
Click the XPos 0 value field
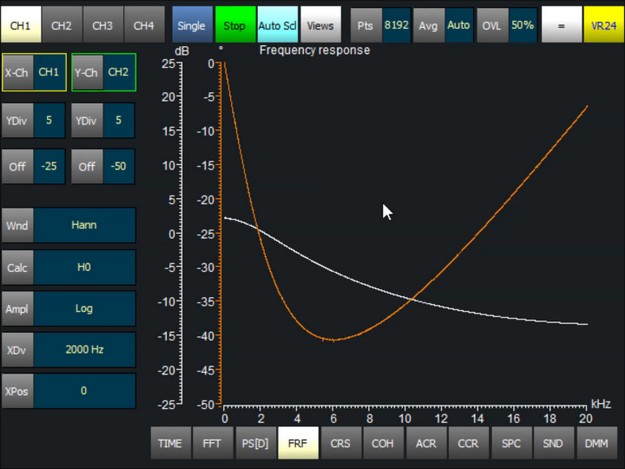[x=84, y=390]
